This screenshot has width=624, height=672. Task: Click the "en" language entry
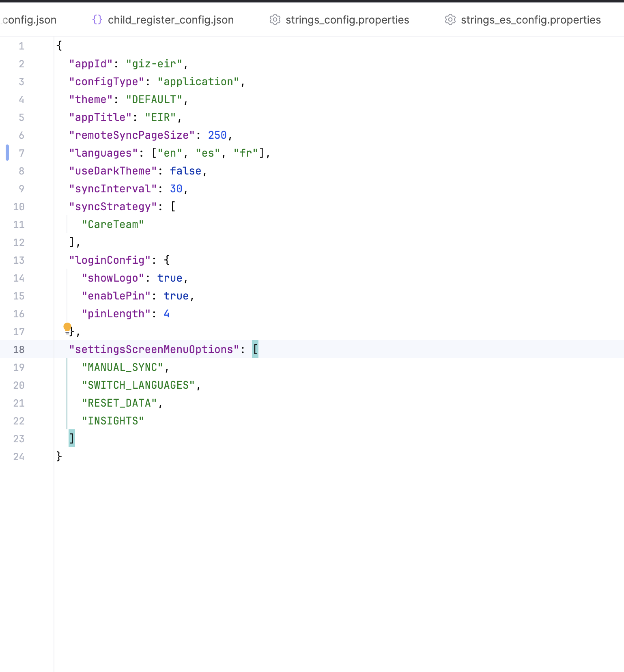[x=170, y=153]
